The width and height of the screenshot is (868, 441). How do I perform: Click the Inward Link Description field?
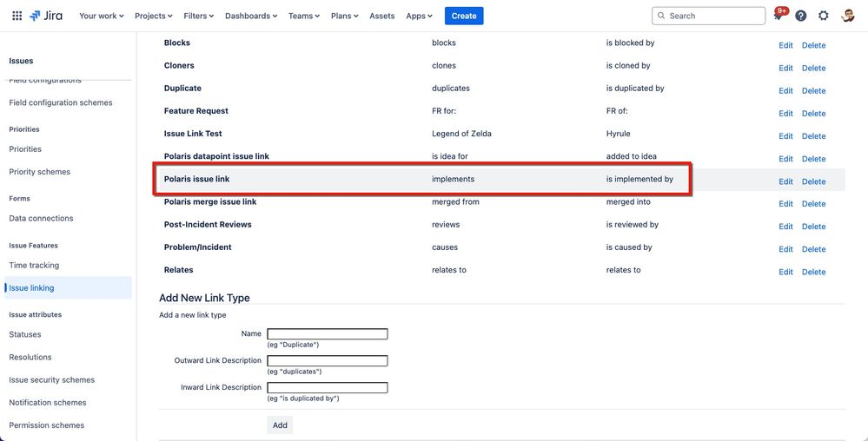tap(328, 387)
